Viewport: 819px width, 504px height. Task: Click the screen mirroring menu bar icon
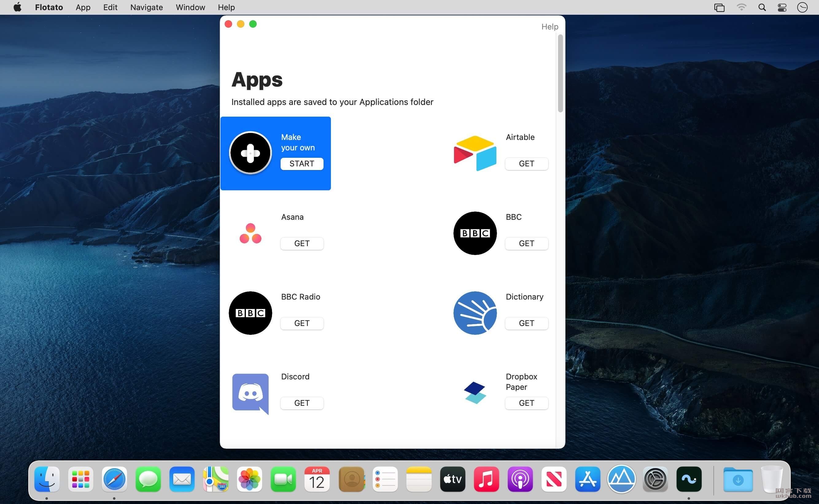[719, 7]
